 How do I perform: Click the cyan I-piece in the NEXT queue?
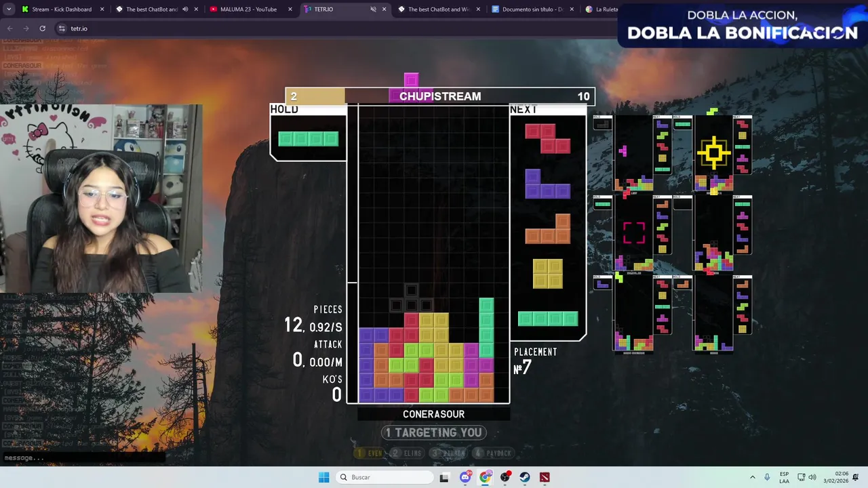(x=548, y=319)
